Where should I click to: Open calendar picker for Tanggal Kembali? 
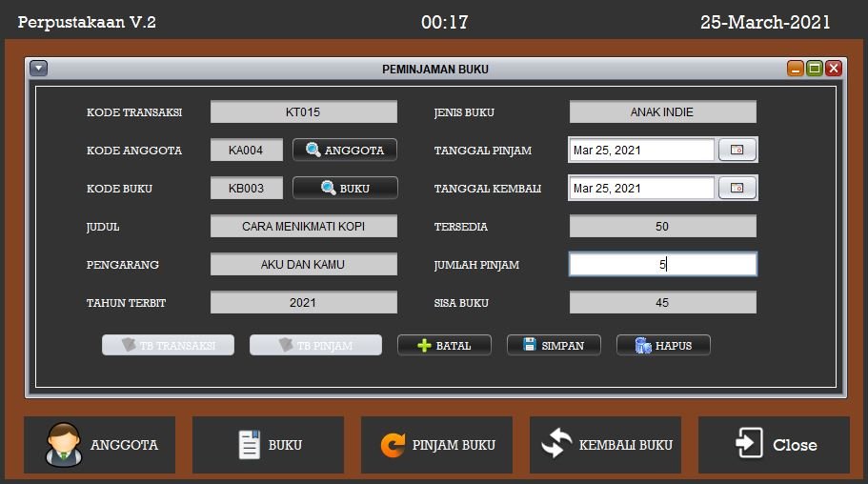point(737,188)
